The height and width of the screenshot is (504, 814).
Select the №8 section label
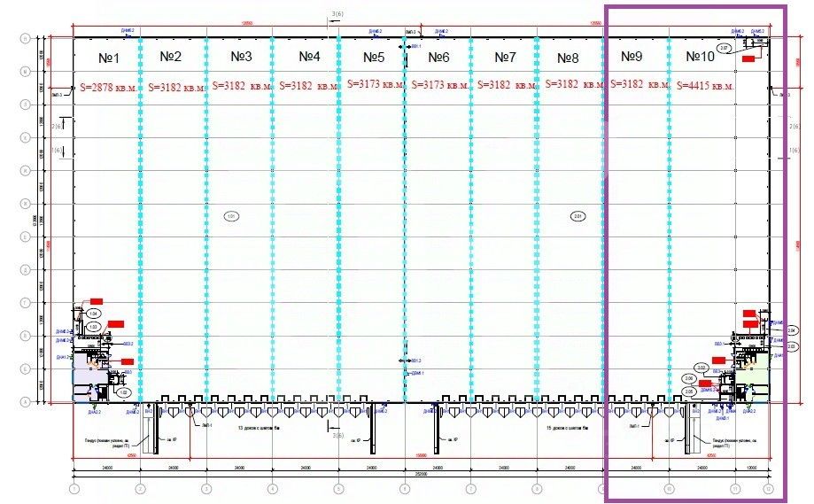click(x=568, y=58)
